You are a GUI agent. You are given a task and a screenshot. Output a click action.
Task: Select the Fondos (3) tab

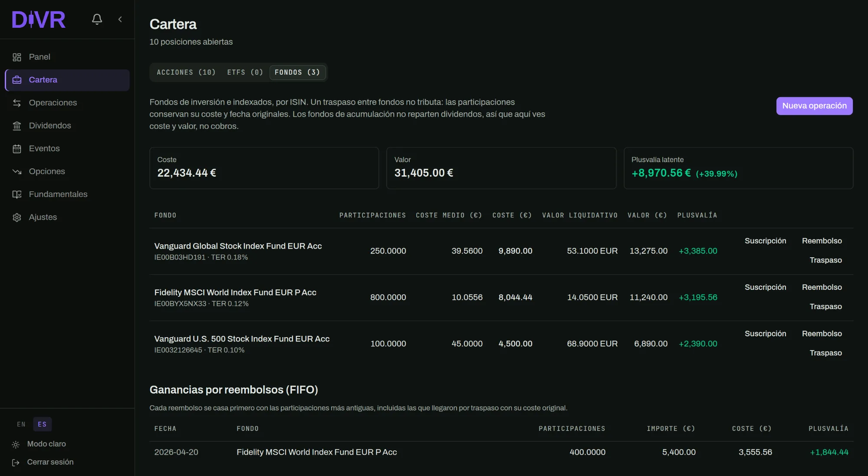[297, 72]
